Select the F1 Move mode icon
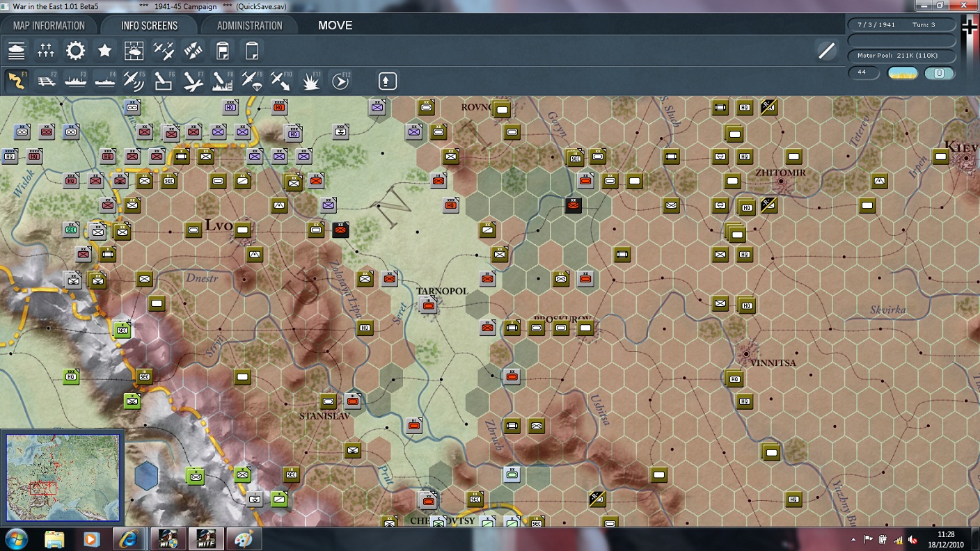 coord(17,81)
